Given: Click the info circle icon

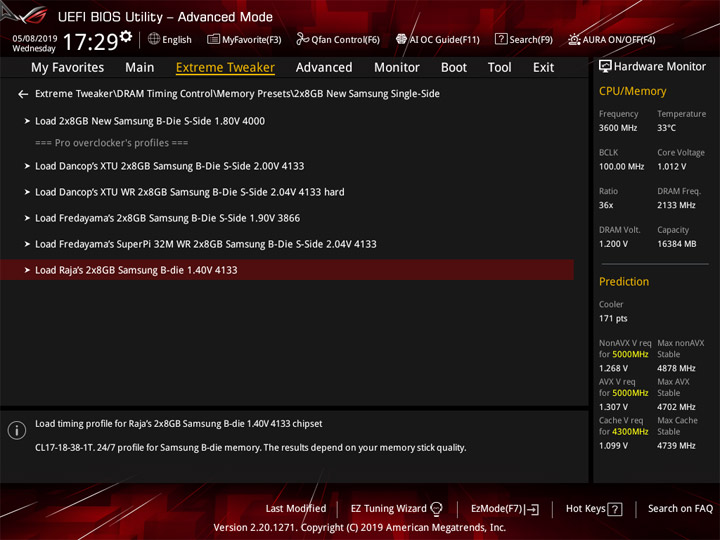Looking at the screenshot, I should 17,431.
